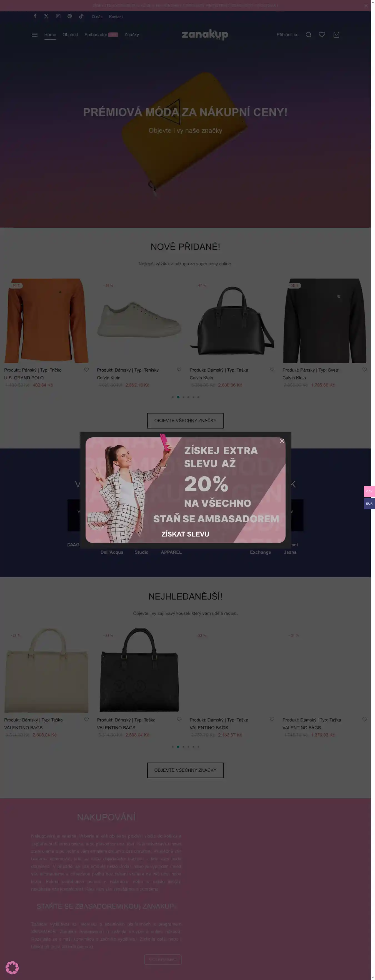Image resolution: width=375 pixels, height=980 pixels.
Task: Open the Facebook social link icon
Action: 35,16
